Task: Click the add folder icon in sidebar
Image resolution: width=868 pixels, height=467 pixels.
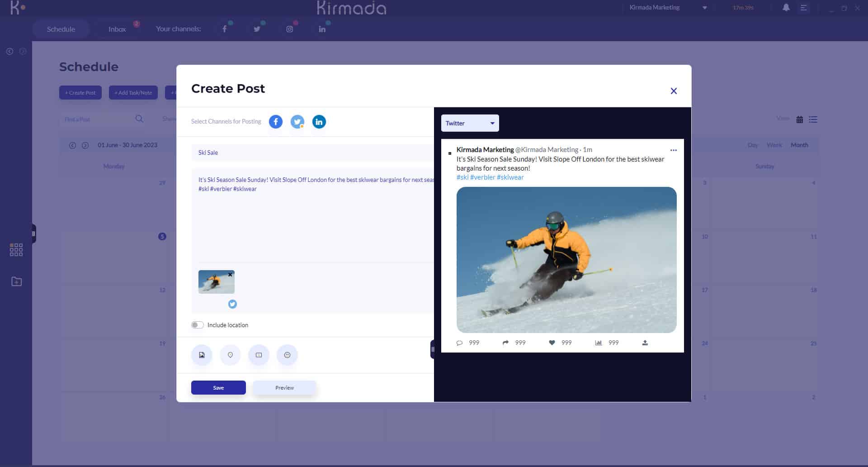Action: [x=16, y=281]
